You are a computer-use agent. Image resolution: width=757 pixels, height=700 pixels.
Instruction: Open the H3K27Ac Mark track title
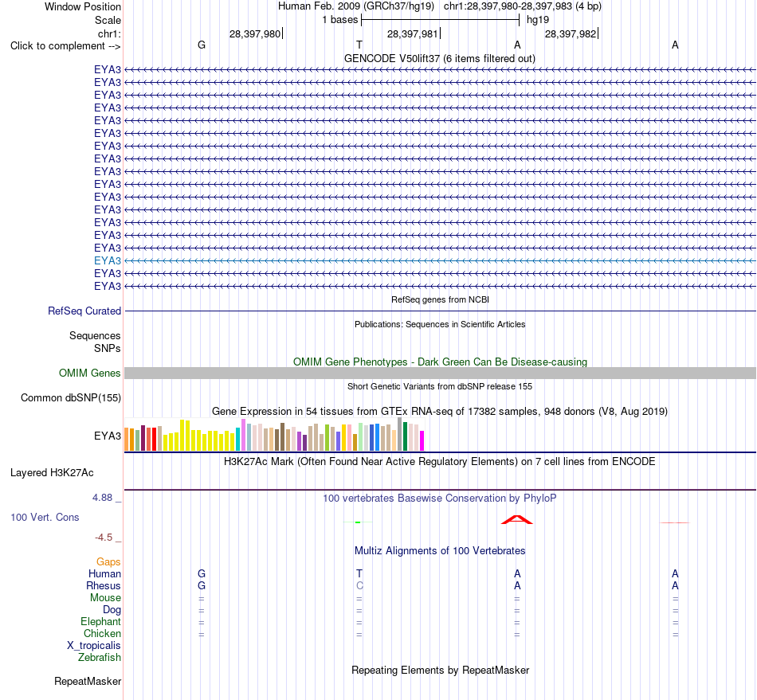(440, 462)
